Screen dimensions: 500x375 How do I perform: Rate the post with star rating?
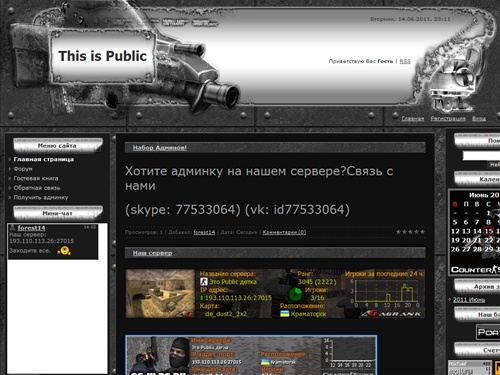click(410, 232)
